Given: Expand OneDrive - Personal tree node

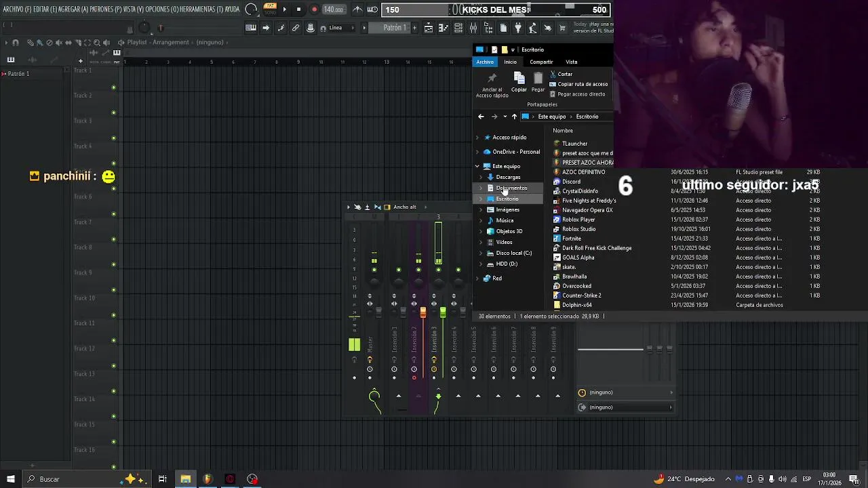Looking at the screenshot, I should pyautogui.click(x=477, y=152).
